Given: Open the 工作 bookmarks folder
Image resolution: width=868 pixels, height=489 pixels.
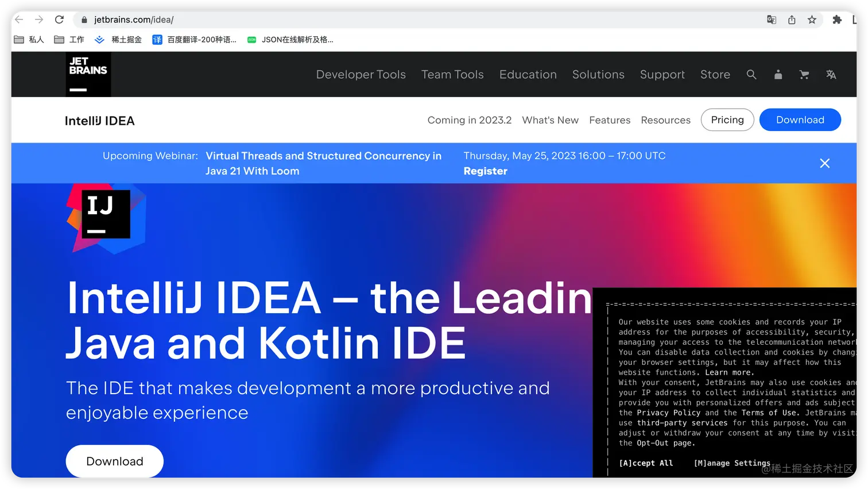Looking at the screenshot, I should coord(69,40).
